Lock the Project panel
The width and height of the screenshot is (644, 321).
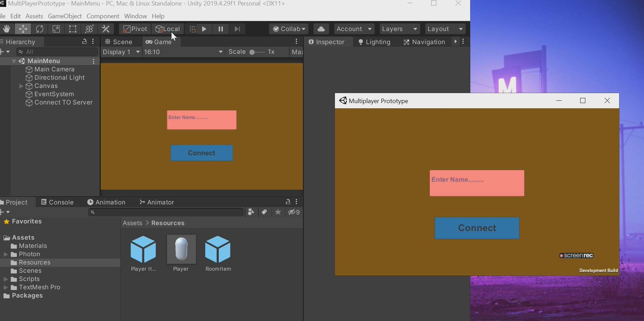(288, 202)
